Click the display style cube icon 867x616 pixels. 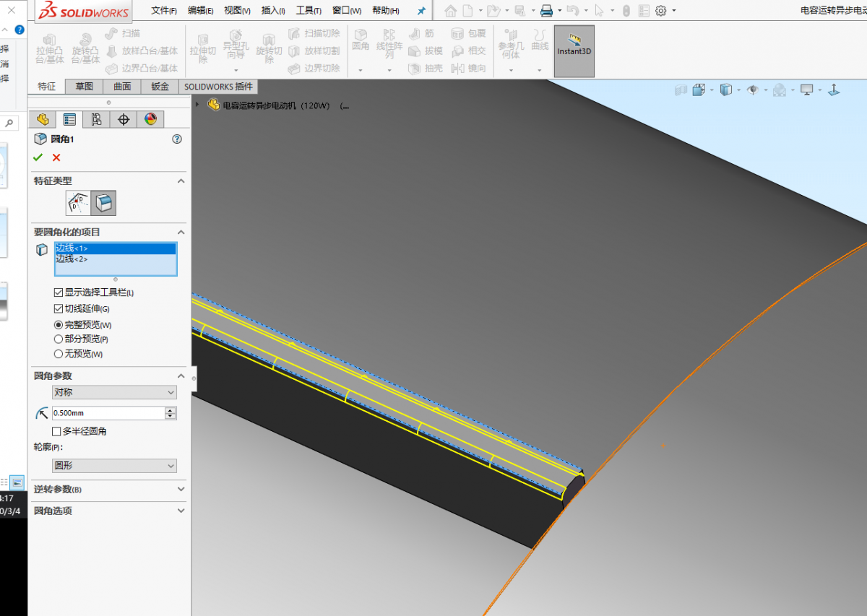coord(726,90)
